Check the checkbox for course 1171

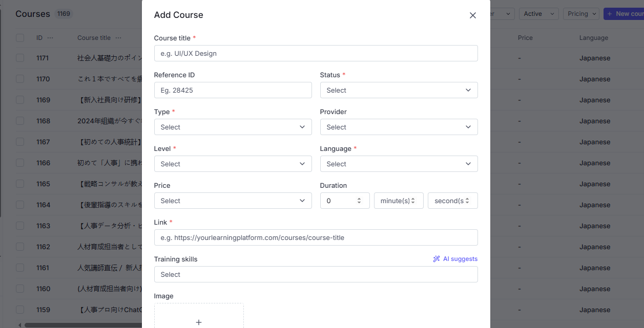pos(20,58)
